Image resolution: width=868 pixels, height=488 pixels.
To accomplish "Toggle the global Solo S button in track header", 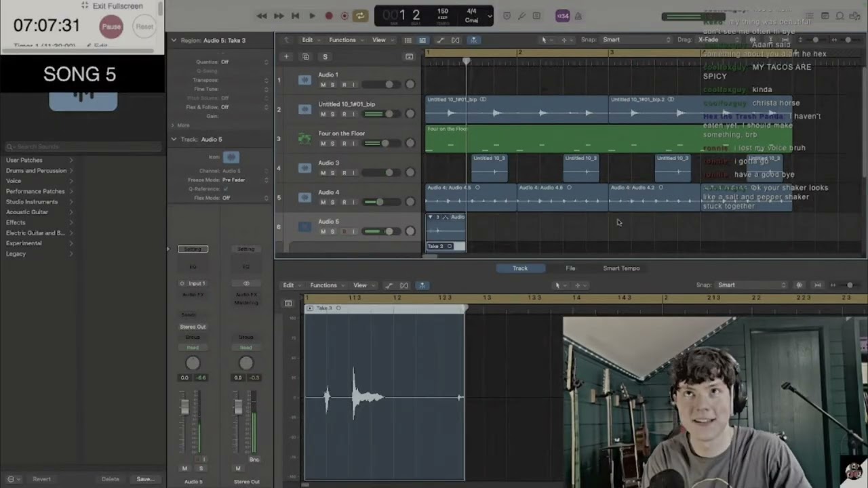I will tap(325, 57).
